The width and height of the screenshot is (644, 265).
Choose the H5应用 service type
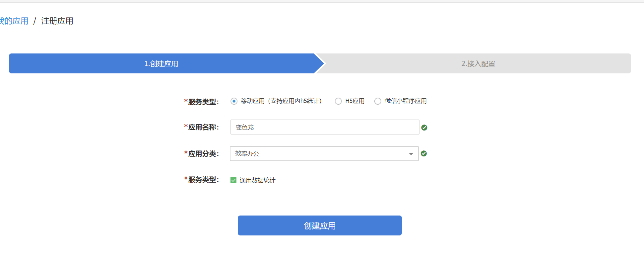(x=338, y=101)
